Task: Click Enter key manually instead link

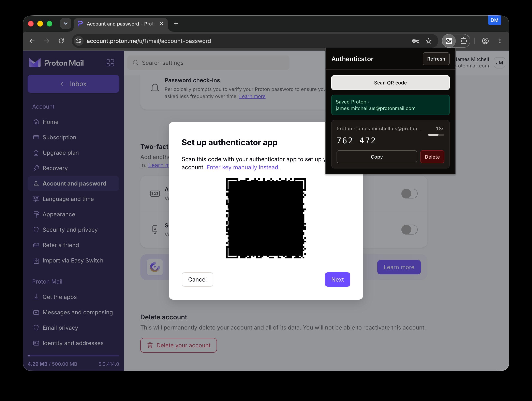Action: [x=242, y=167]
